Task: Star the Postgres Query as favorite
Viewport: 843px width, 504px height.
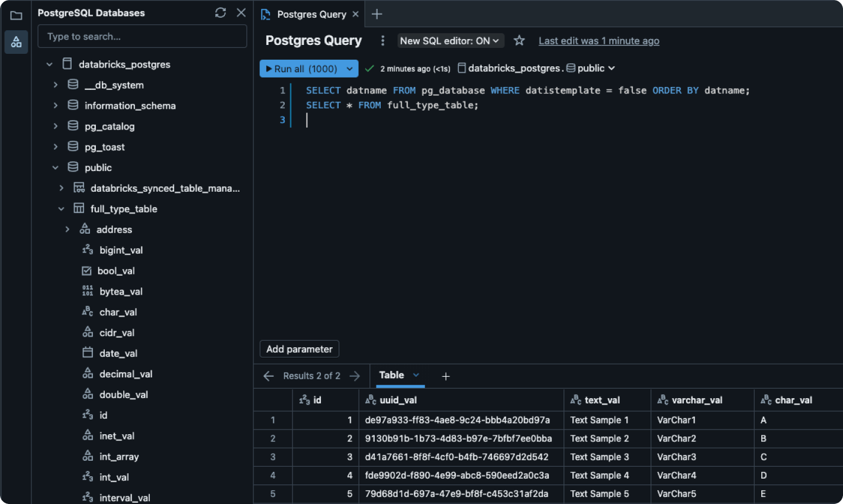Action: [519, 40]
